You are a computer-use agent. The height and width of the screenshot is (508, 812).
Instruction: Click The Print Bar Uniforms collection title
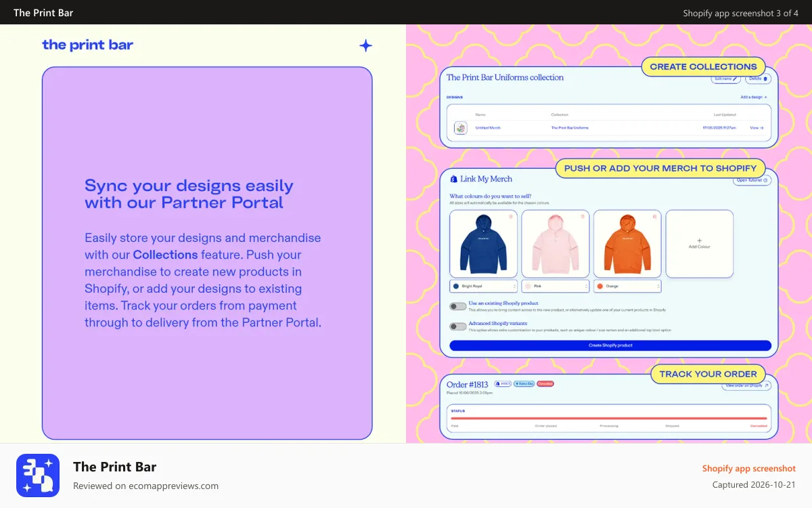pos(505,77)
